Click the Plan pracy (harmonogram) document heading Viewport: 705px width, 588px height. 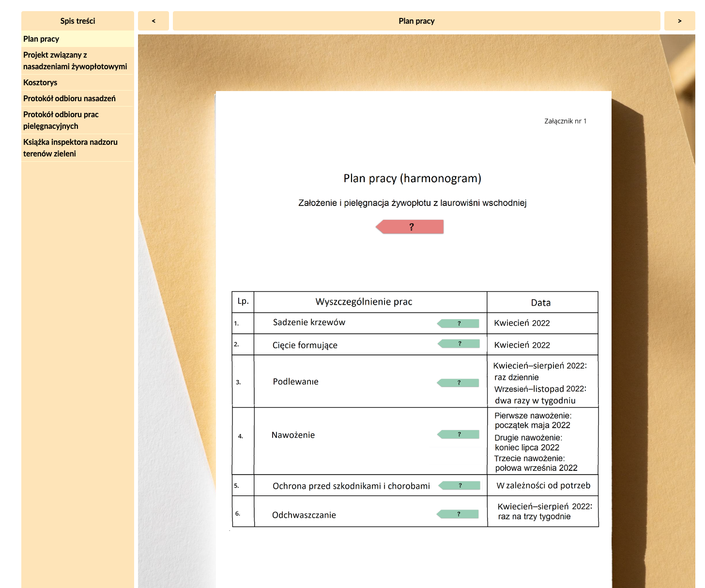click(412, 178)
